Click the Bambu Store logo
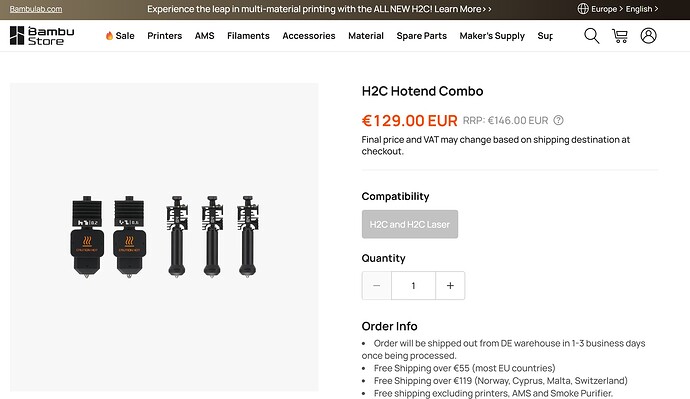Viewport: 690px width, 399px height. [42, 36]
